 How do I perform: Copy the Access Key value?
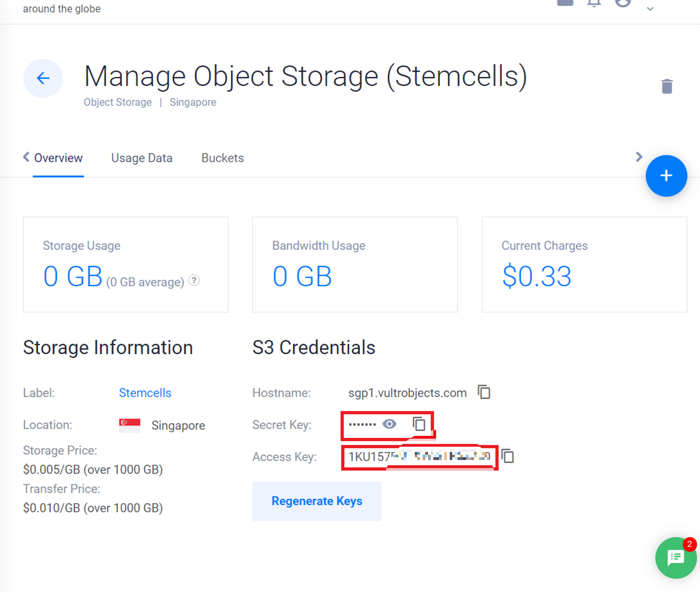tap(508, 456)
